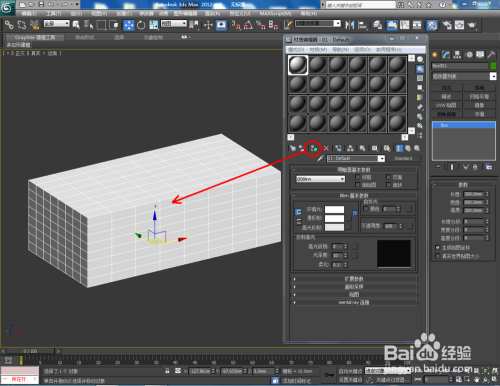Click the Specular color swatch
The height and width of the screenshot is (386, 500).
tap(334, 227)
